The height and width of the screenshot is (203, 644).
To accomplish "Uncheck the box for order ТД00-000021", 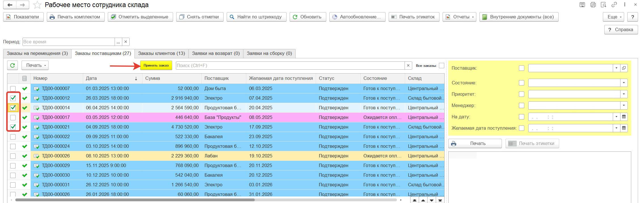I will point(13,127).
